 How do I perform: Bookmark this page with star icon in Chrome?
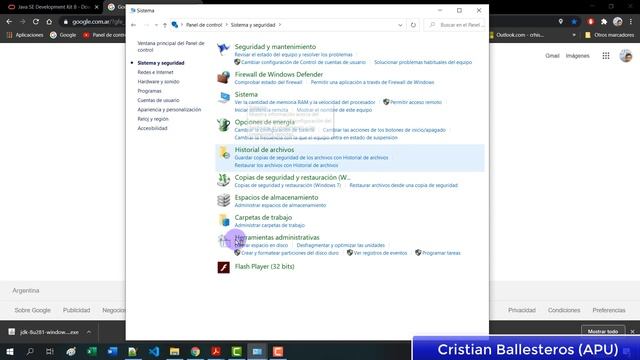[574, 22]
